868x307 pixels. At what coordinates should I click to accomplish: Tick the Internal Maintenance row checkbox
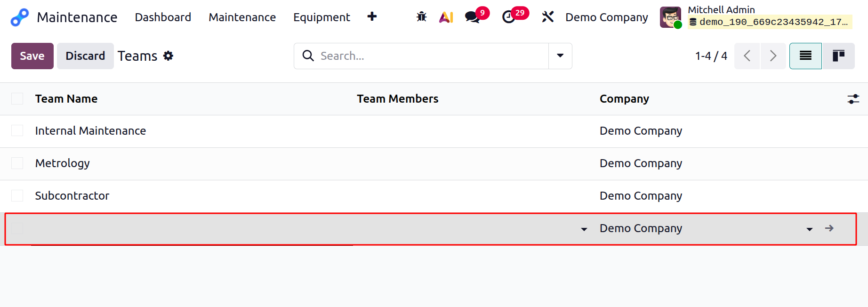(x=17, y=131)
